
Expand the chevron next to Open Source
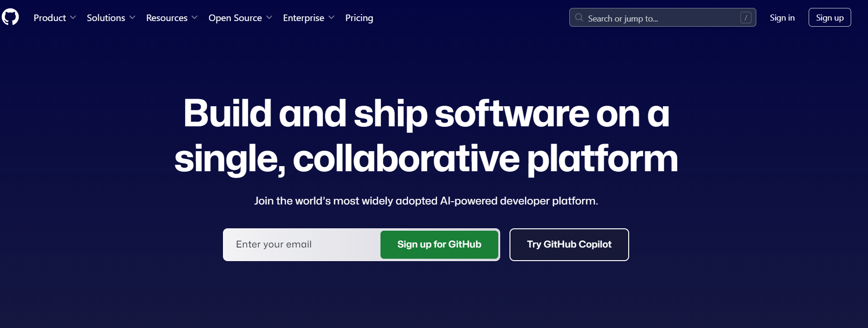click(269, 17)
